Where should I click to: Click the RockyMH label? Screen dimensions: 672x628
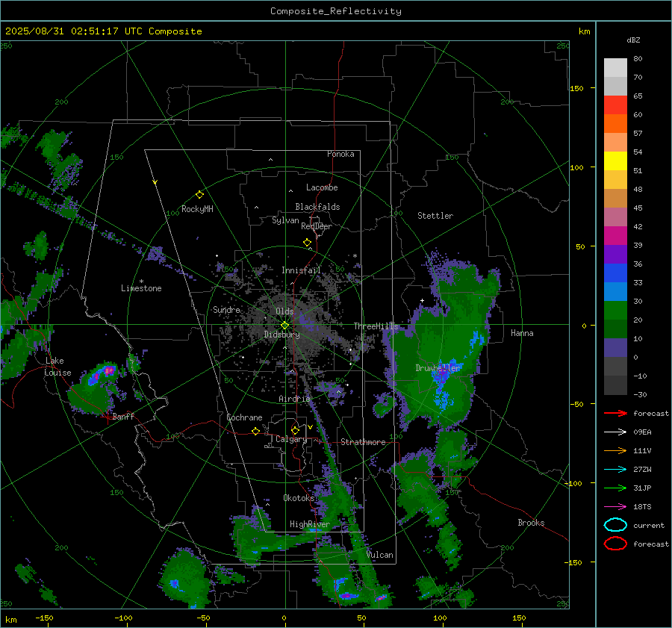197,209
